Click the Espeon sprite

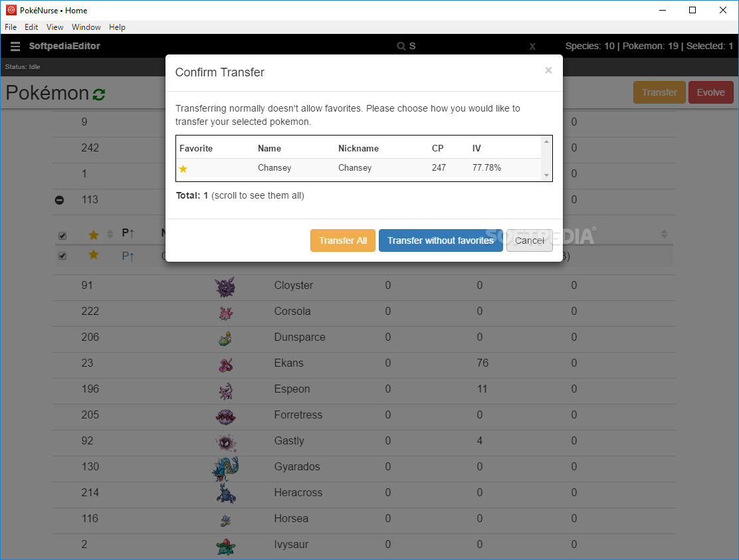point(226,391)
